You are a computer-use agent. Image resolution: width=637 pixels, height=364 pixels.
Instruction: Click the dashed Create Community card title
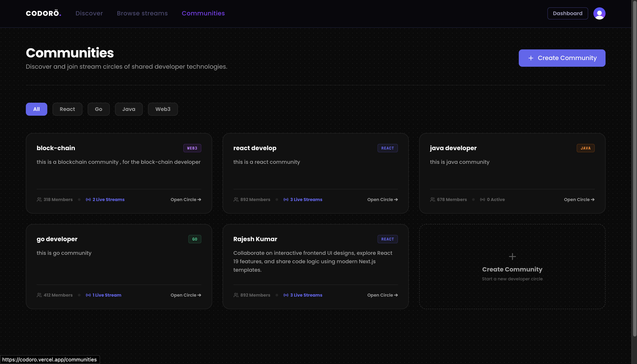pos(512,269)
